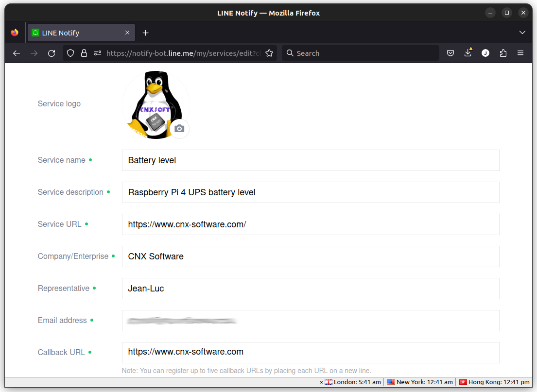This screenshot has height=392, width=537.
Task: Click the UK flag icon in status bar
Action: tap(329, 382)
